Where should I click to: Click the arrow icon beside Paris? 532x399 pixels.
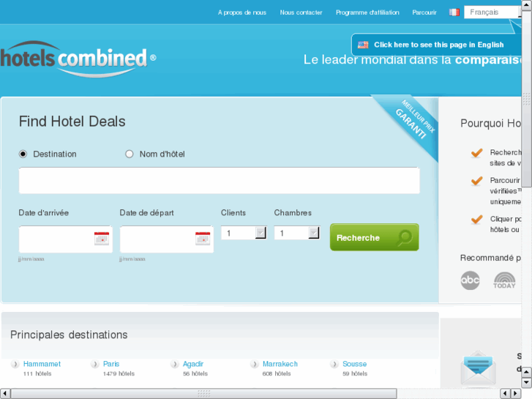pos(94,365)
